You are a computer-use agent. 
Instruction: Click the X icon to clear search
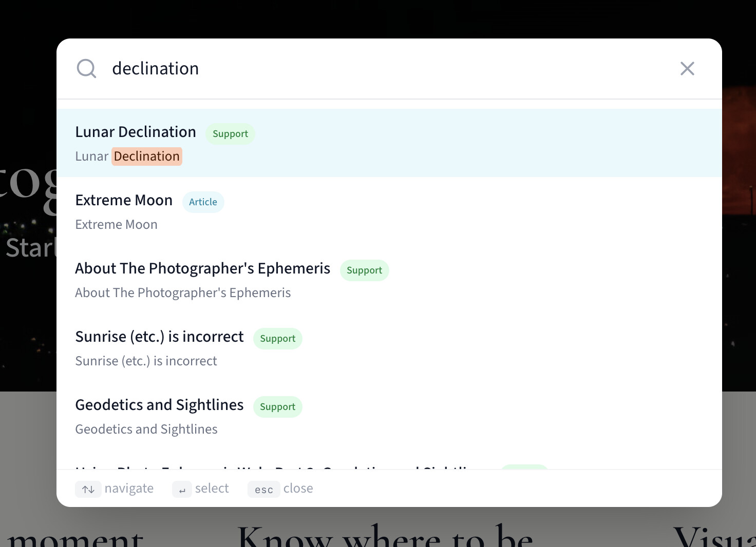687,68
